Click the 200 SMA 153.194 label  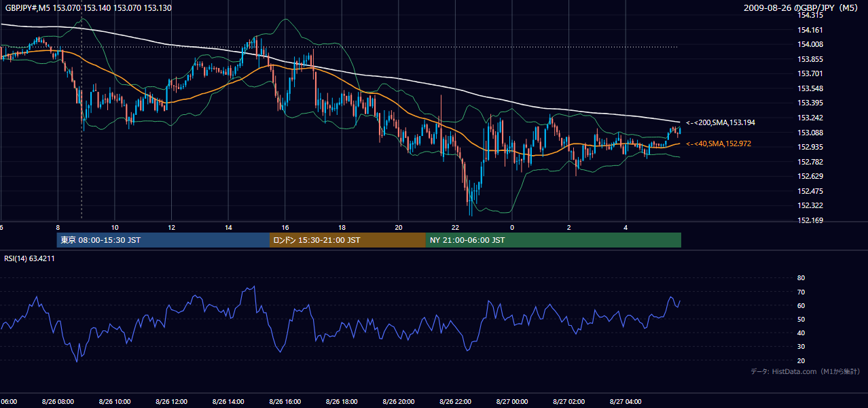(x=721, y=122)
